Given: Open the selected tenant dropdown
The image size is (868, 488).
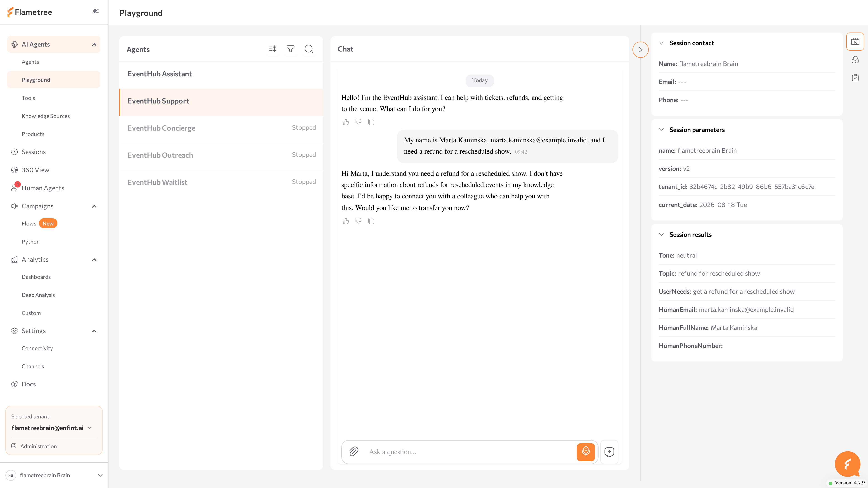Looking at the screenshot, I should 90,428.
